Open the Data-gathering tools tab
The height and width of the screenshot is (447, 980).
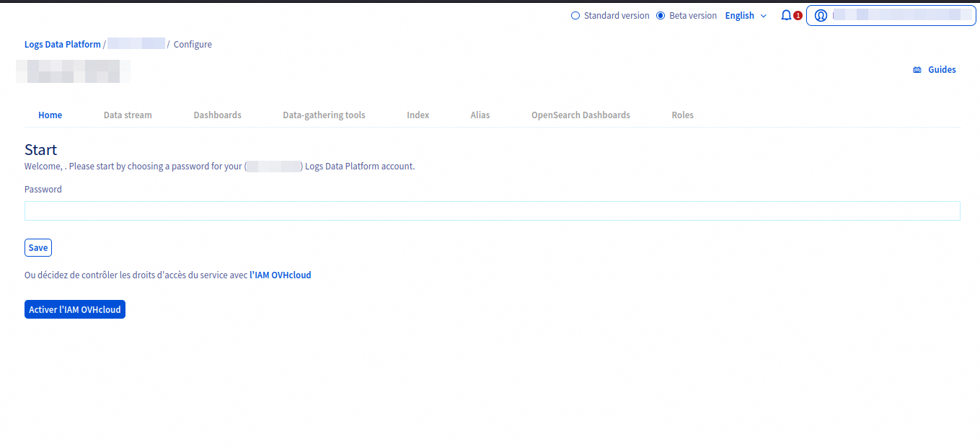coord(324,115)
